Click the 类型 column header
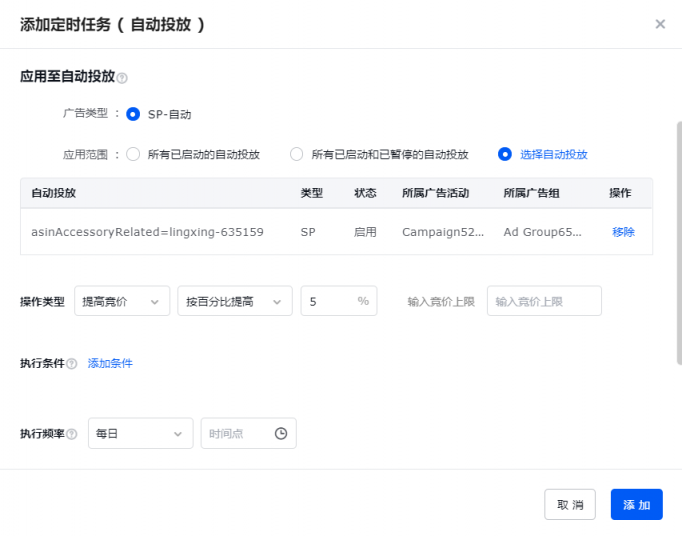Image resolution: width=682 pixels, height=536 pixels. tap(312, 193)
